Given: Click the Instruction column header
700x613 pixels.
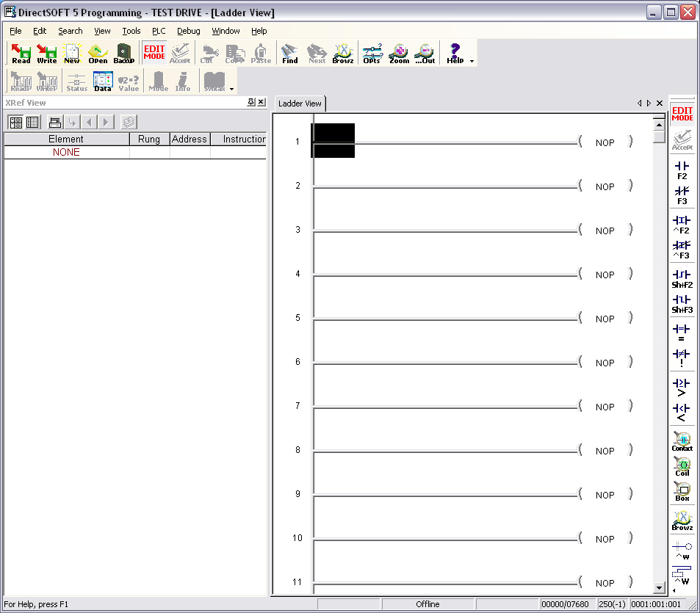Looking at the screenshot, I should point(239,139).
